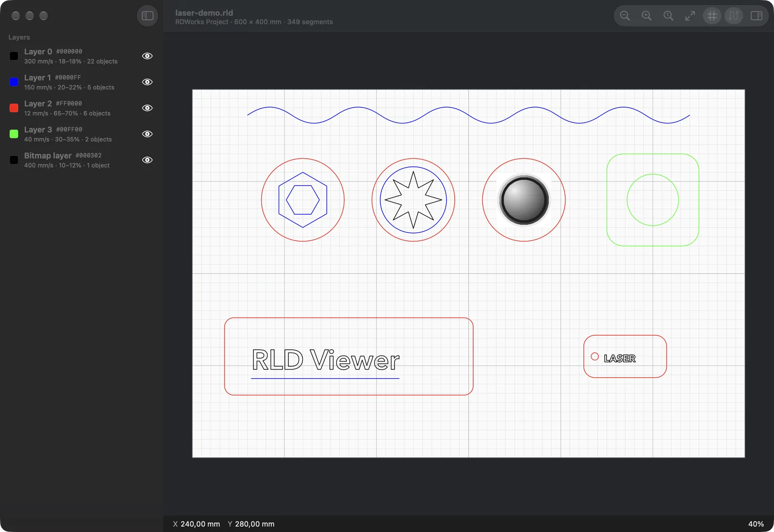Toggle the right inspector panel
The width and height of the screenshot is (774, 532).
(757, 16)
